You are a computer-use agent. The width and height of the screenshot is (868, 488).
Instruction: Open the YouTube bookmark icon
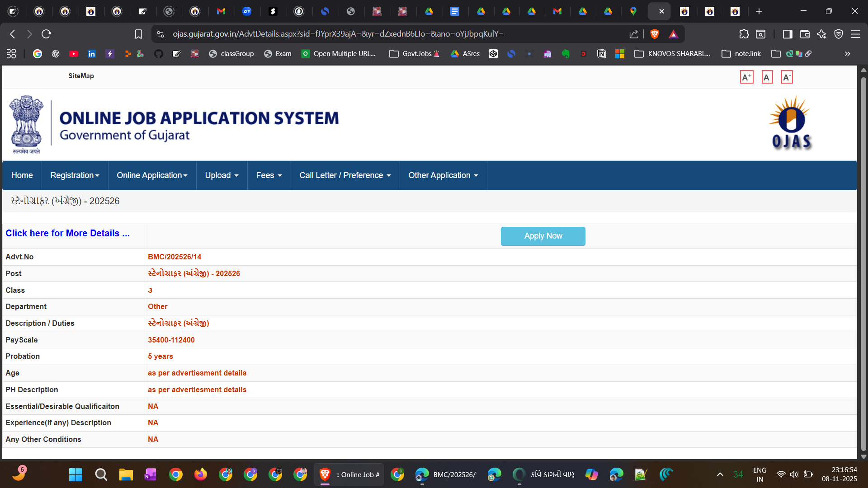coord(74,54)
